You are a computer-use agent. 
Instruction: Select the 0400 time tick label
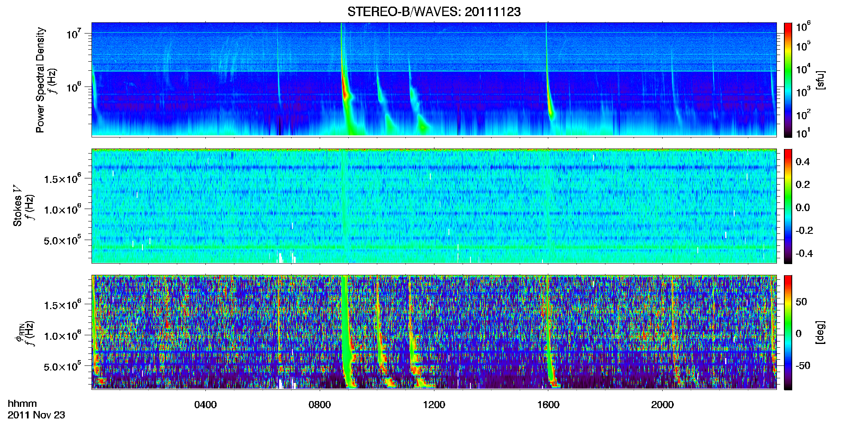205,405
